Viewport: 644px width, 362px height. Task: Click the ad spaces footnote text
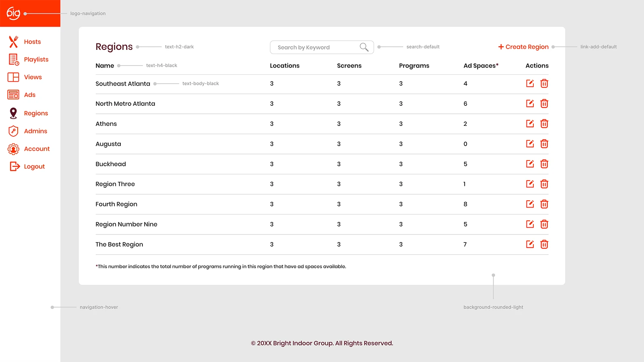(x=221, y=266)
